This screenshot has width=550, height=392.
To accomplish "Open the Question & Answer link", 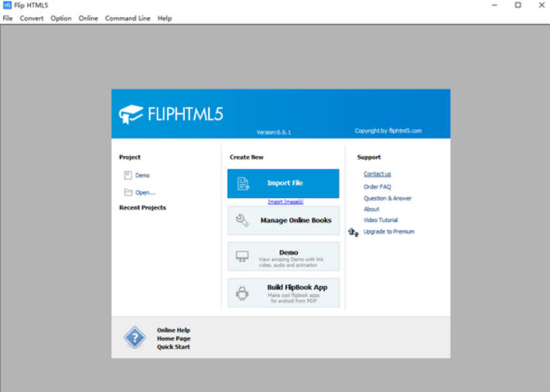I will [x=388, y=198].
